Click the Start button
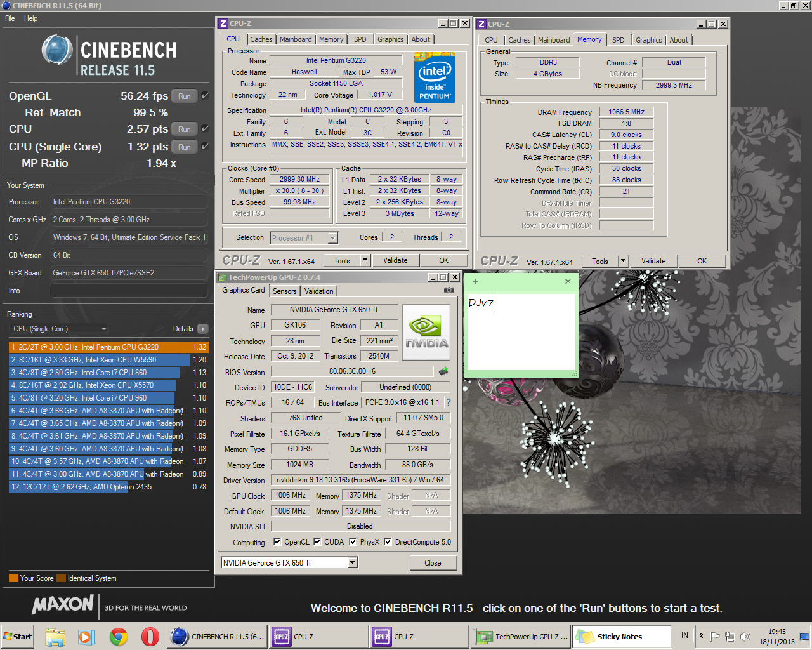This screenshot has width=812, height=650. tap(18, 637)
